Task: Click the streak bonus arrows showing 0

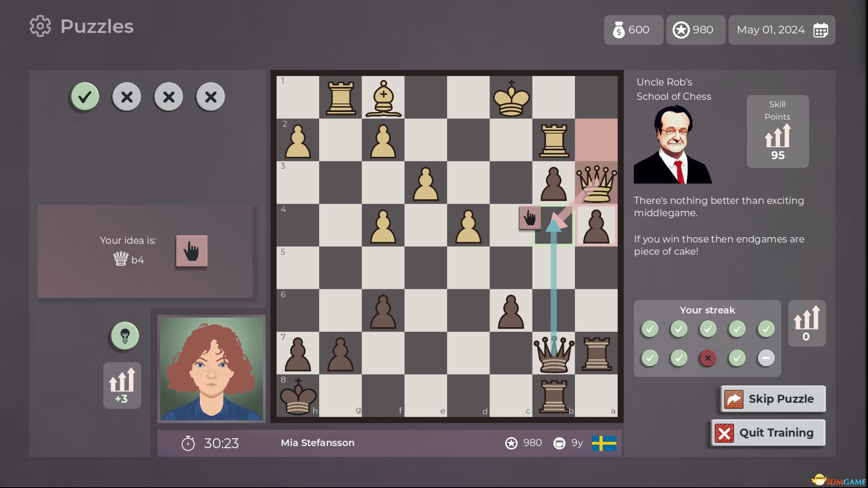Action: pos(807,323)
